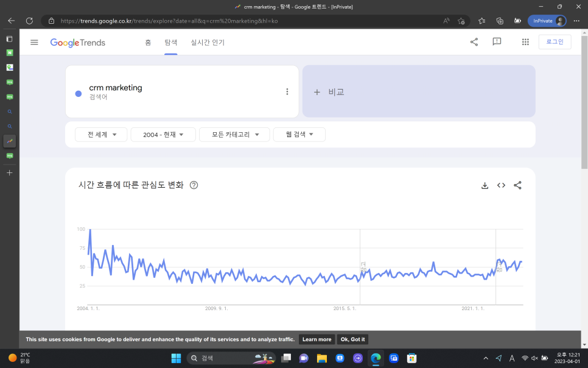Open the weather widget showing 21°C
The image size is (588, 368).
click(x=19, y=358)
